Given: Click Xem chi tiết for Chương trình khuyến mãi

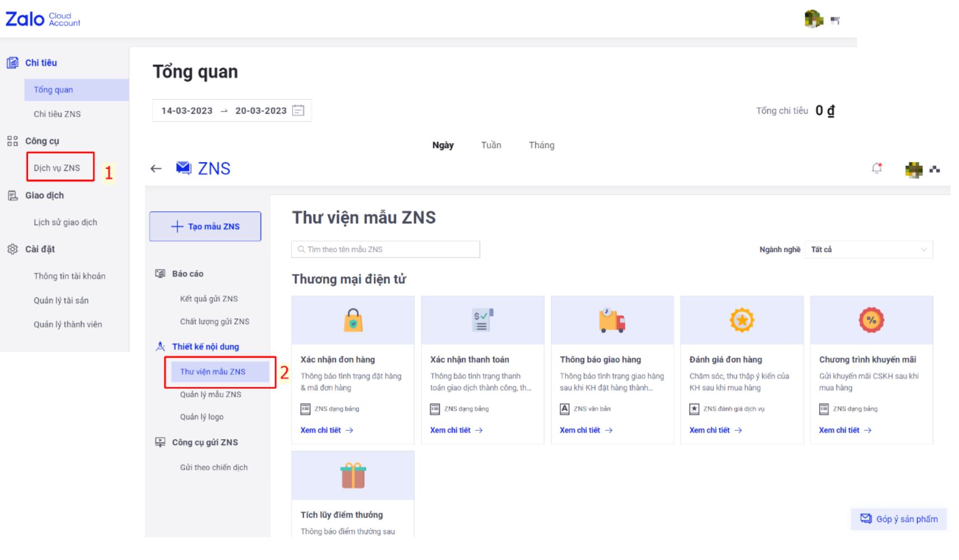Looking at the screenshot, I should [845, 430].
